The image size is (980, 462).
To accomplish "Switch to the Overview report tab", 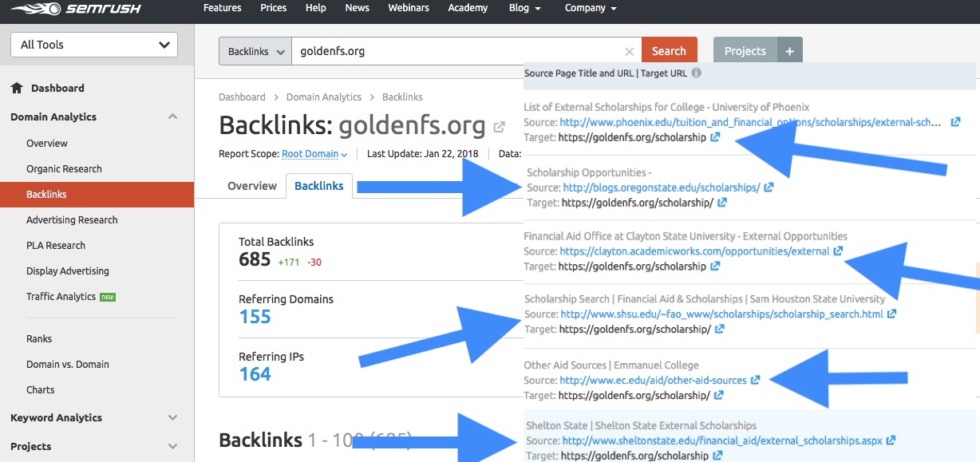I will (x=252, y=186).
